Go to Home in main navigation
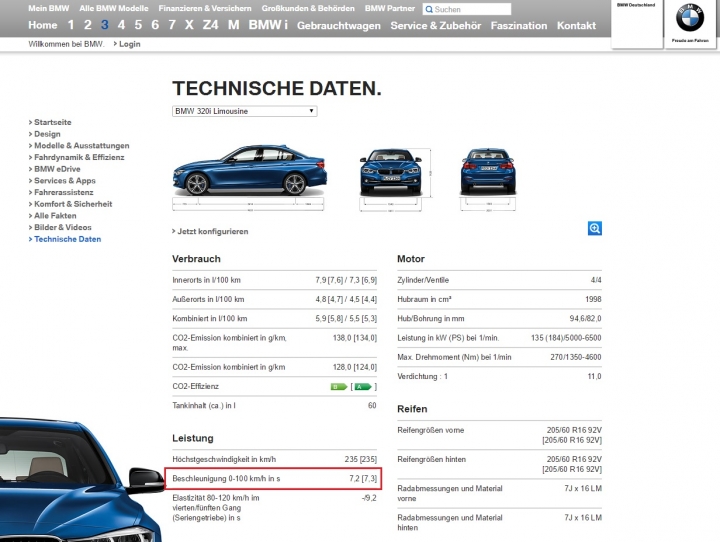This screenshot has width=720, height=542. point(43,25)
